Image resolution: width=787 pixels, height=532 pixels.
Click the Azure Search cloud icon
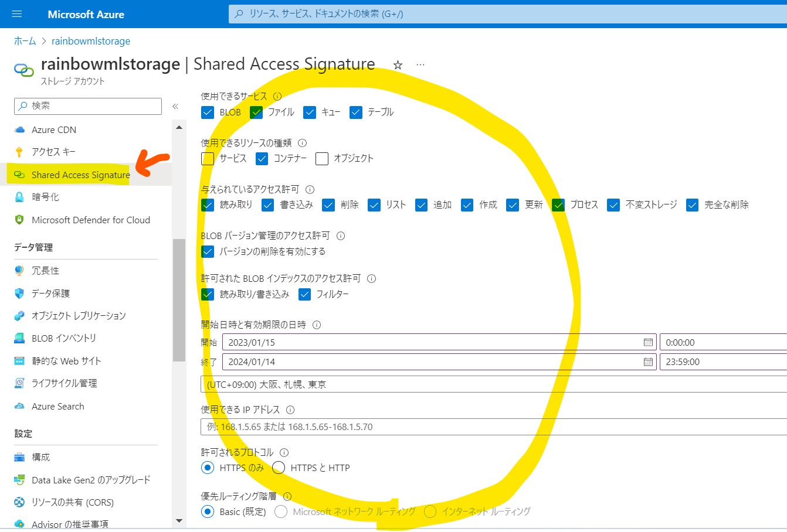19,406
